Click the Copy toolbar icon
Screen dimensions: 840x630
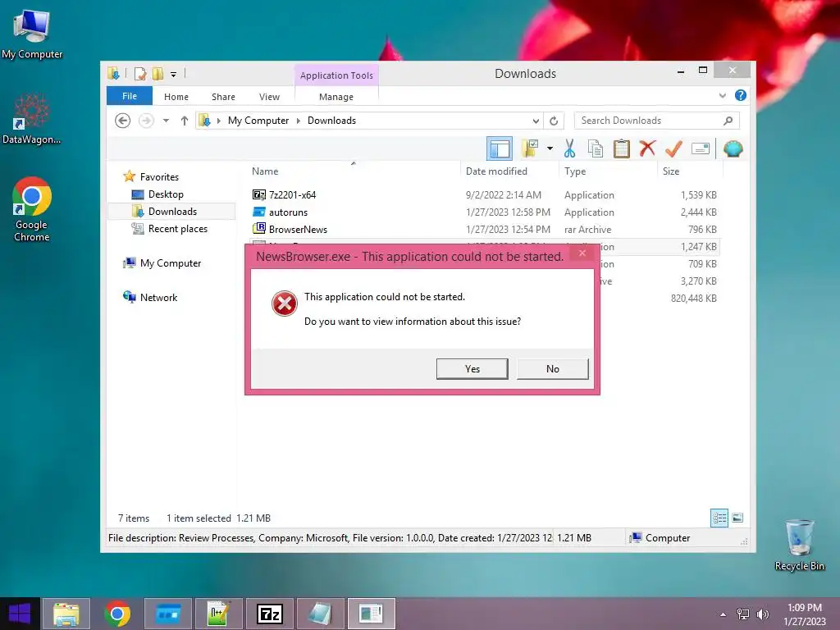tap(596, 148)
